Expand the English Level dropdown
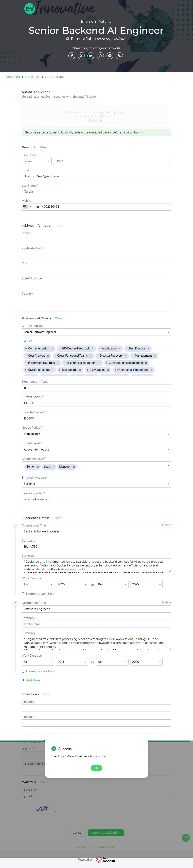This screenshot has width=193, height=868. coord(96,450)
